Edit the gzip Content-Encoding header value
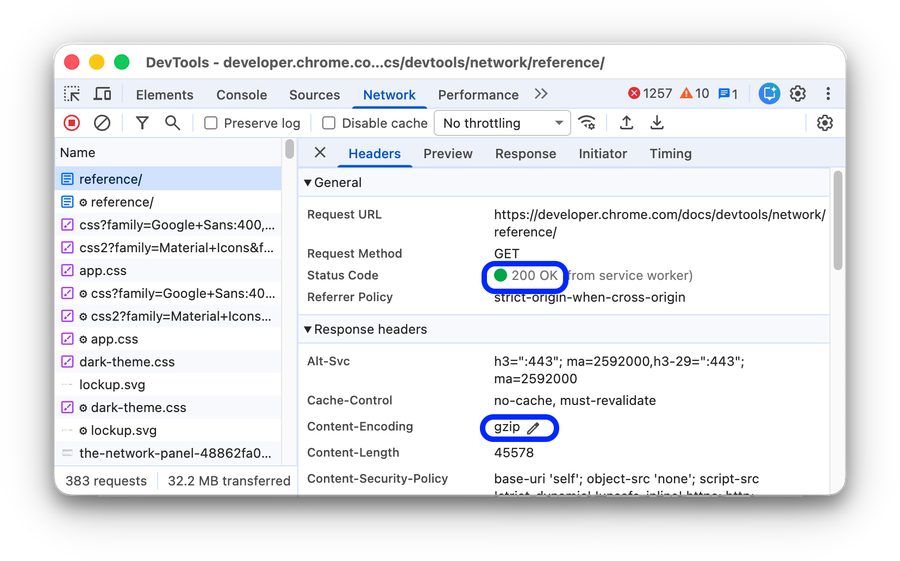The width and height of the screenshot is (900, 561). [x=533, y=428]
